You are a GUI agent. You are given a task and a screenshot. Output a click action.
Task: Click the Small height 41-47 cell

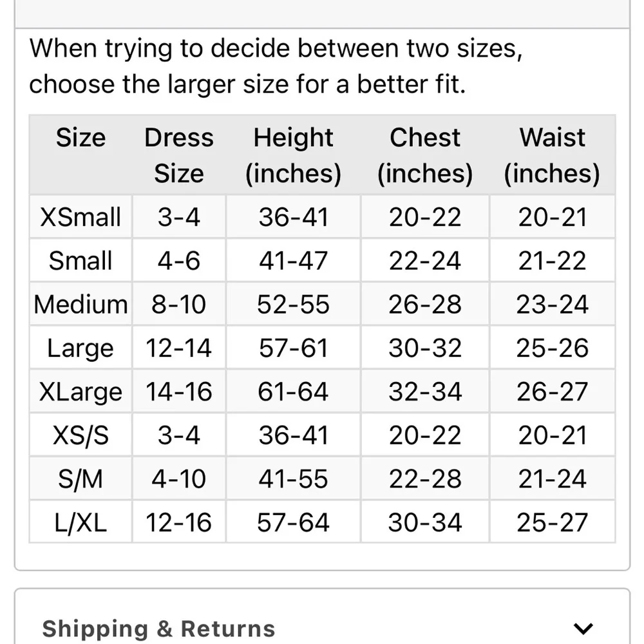tap(293, 260)
